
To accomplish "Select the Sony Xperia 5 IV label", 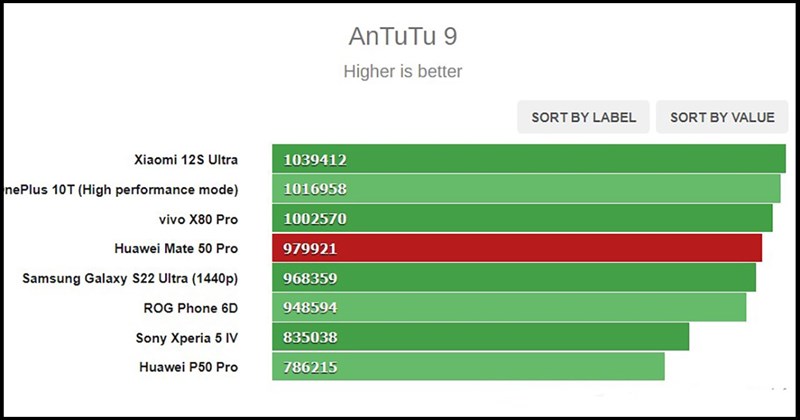I will pos(187,337).
